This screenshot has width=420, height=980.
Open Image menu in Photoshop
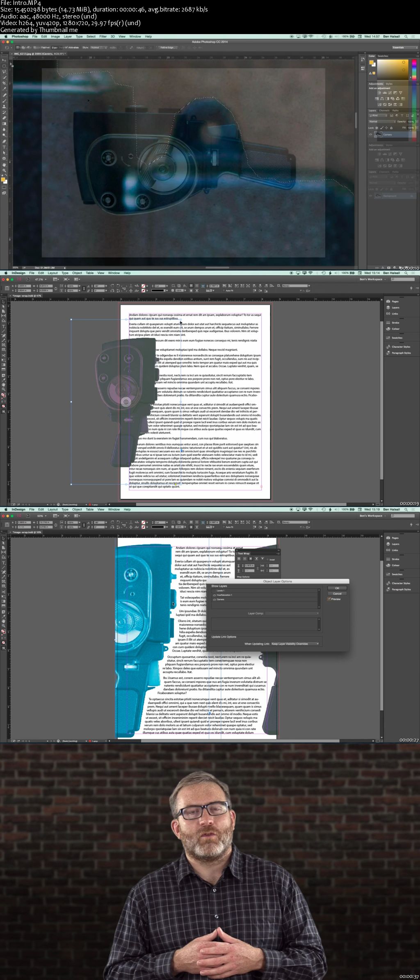click(55, 37)
